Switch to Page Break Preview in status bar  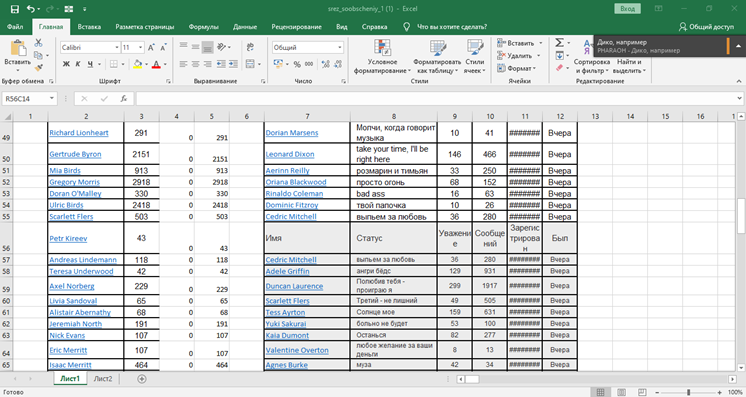point(642,392)
